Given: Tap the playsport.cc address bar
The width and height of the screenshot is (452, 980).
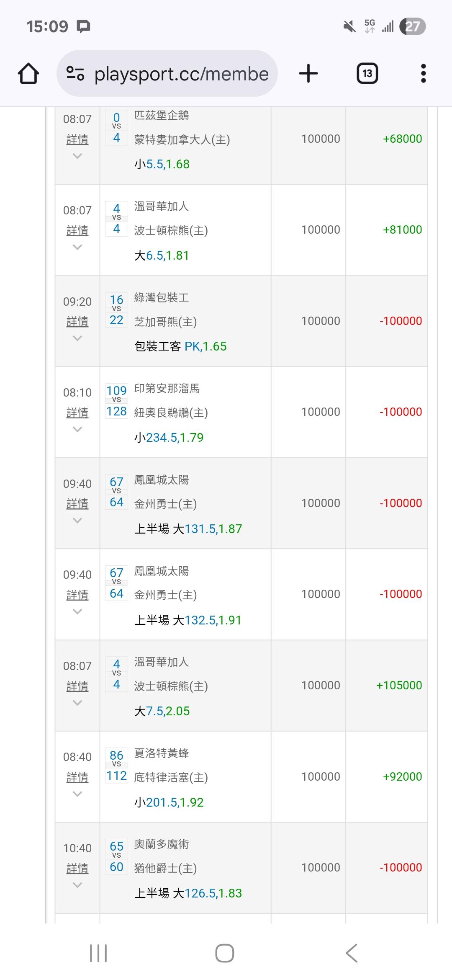Looking at the screenshot, I should [x=181, y=74].
